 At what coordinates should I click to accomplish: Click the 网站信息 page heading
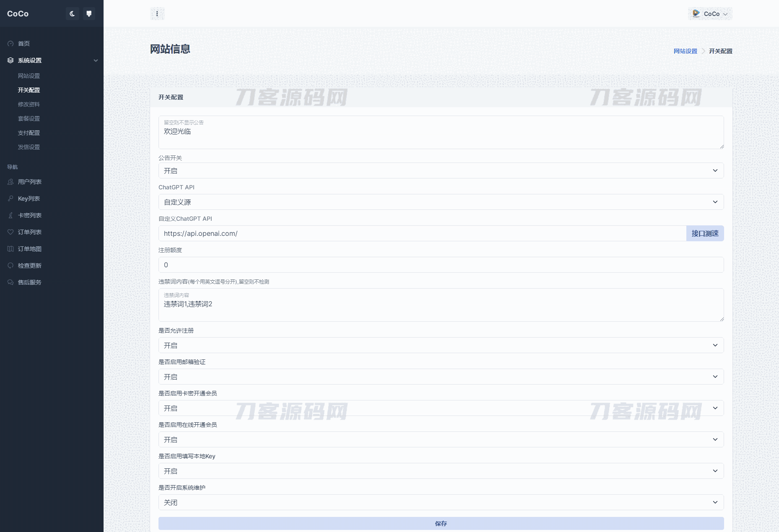pos(170,49)
